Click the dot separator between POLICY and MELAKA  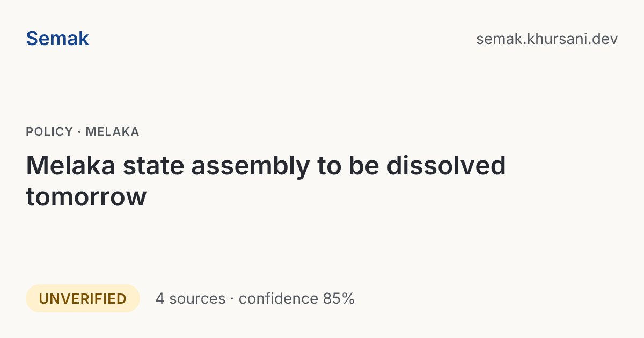[x=79, y=132]
